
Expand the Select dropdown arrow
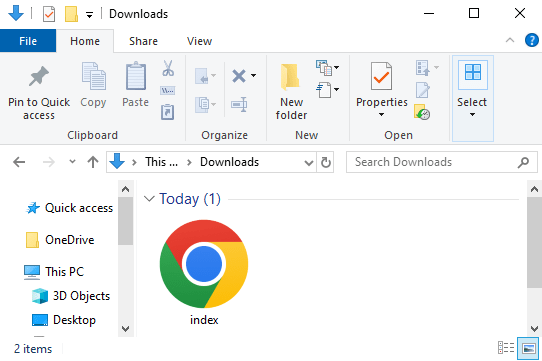coord(473,115)
